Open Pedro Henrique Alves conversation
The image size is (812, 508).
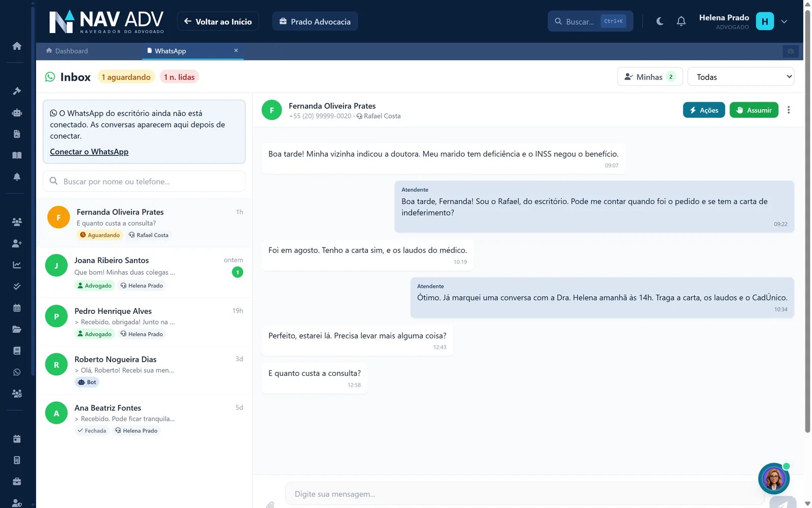[x=144, y=322]
